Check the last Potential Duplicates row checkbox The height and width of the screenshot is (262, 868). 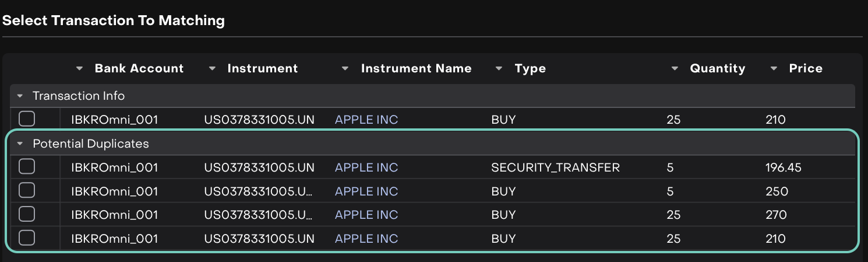pyautogui.click(x=27, y=238)
